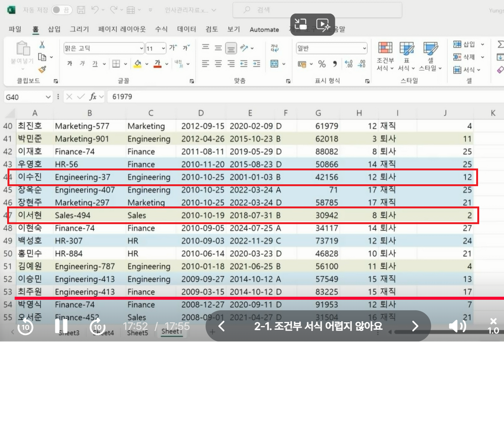Click the picture-in-picture overlay icon
This screenshot has width=504, height=434.
(x=301, y=25)
